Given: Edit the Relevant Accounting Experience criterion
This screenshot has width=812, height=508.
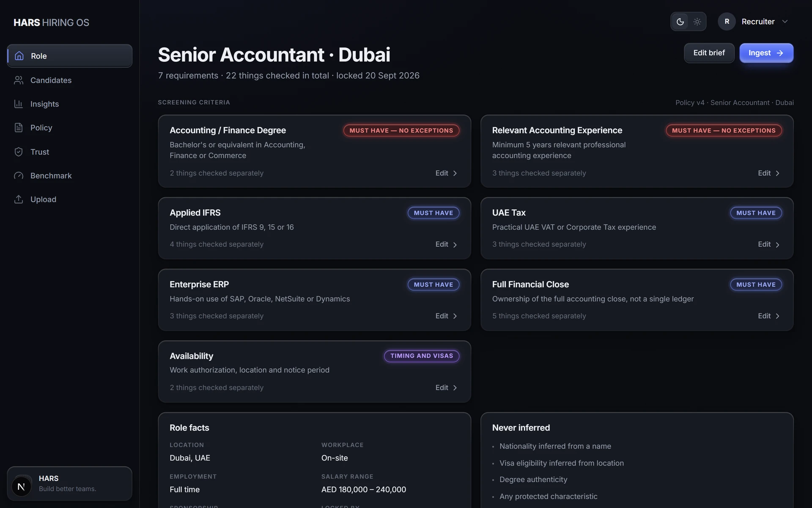Looking at the screenshot, I should point(768,173).
